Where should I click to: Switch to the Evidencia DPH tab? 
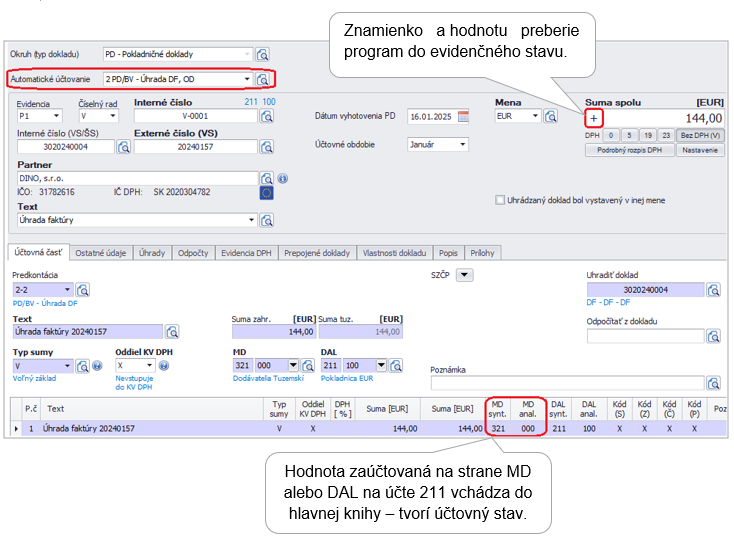[x=246, y=253]
